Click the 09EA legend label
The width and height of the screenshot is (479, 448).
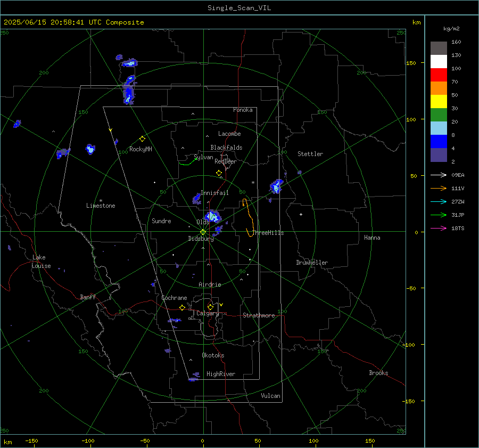click(x=458, y=175)
